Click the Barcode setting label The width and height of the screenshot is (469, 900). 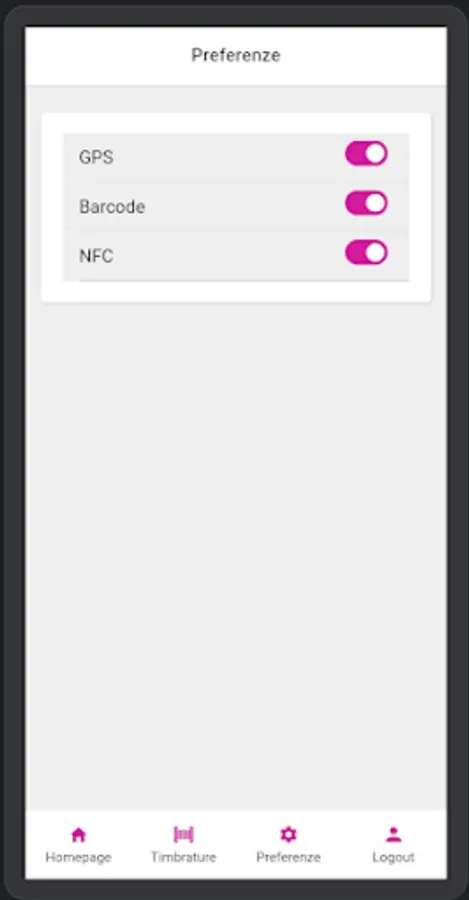[112, 206]
